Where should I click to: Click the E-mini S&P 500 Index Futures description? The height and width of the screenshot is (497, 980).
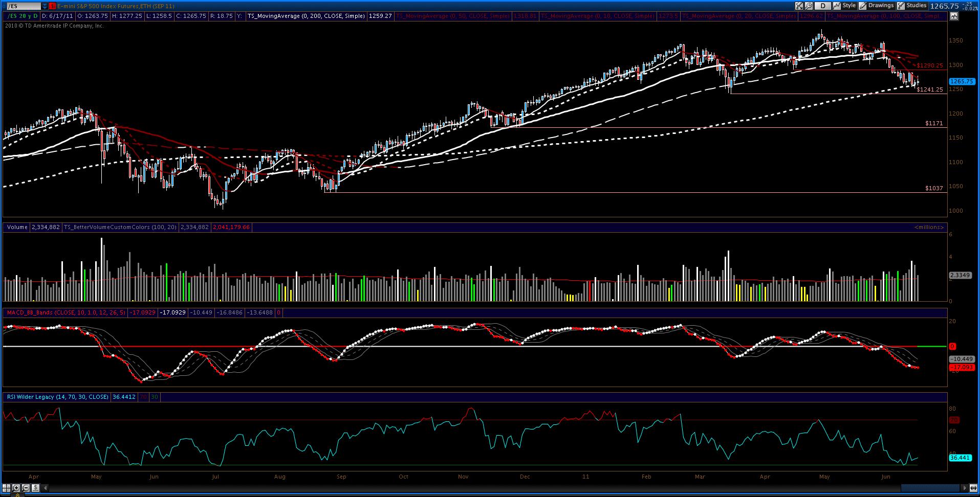pos(116,6)
